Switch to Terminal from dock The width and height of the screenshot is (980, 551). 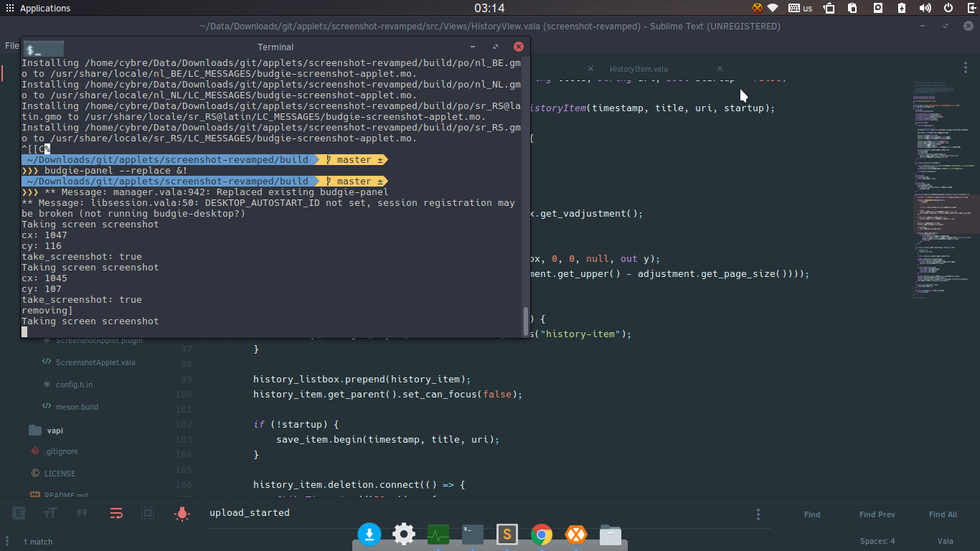coord(473,534)
